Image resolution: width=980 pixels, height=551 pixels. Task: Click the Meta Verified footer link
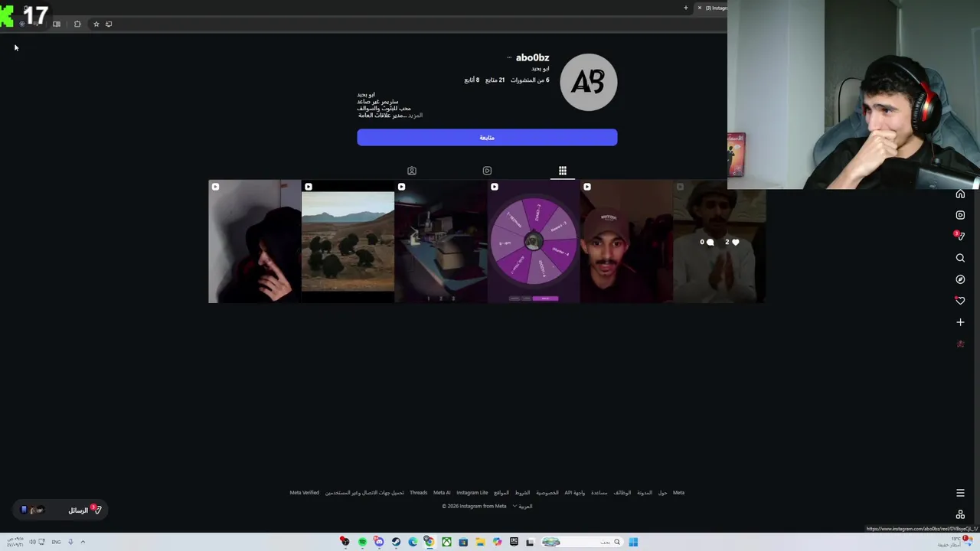[304, 493]
